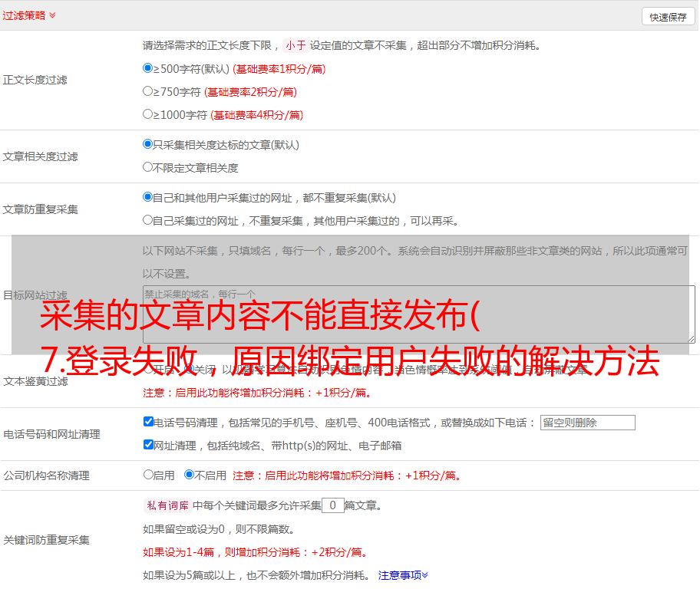This screenshot has height=589, width=700.
Task: Click the 留空则删除 replacement phone field
Action: [x=587, y=423]
